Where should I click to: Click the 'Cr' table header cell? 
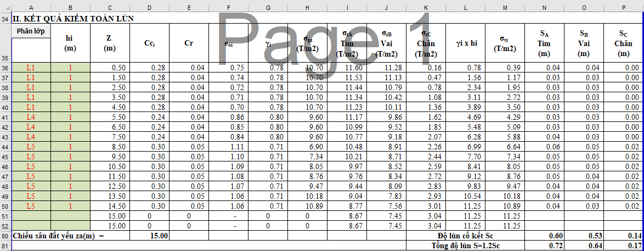click(189, 42)
